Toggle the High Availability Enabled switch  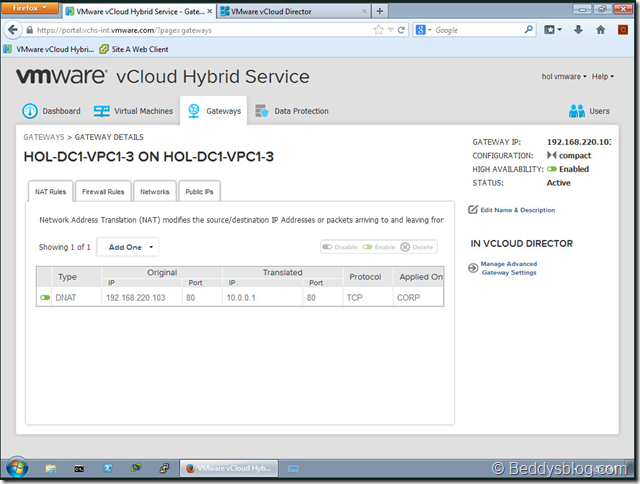click(552, 169)
